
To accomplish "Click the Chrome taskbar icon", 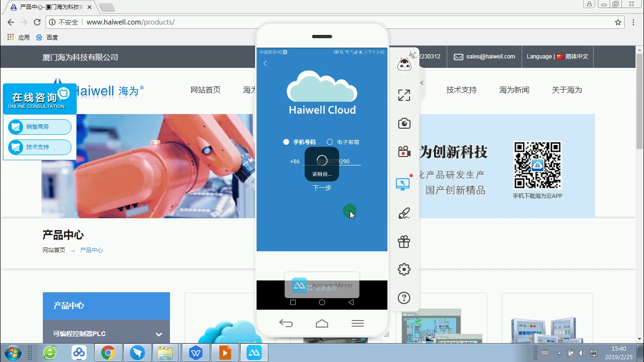I will 108,353.
